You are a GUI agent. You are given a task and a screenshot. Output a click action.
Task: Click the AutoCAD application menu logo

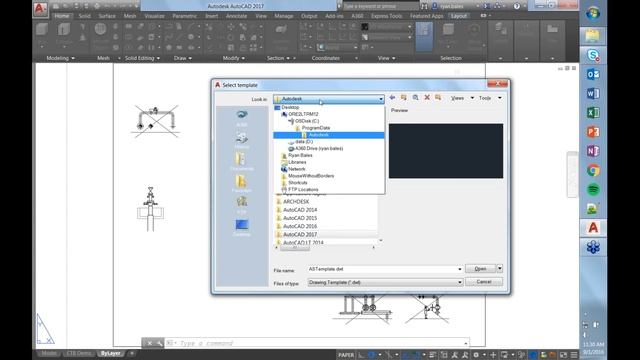coord(40,8)
